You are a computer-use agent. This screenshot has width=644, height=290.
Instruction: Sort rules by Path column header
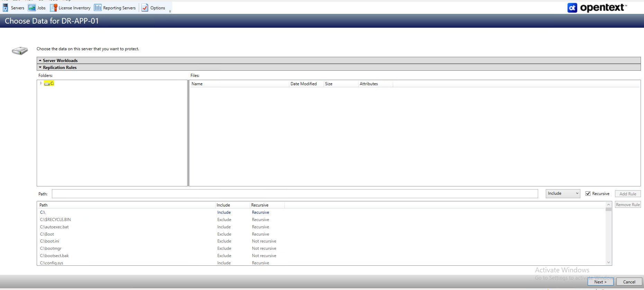tap(44, 205)
